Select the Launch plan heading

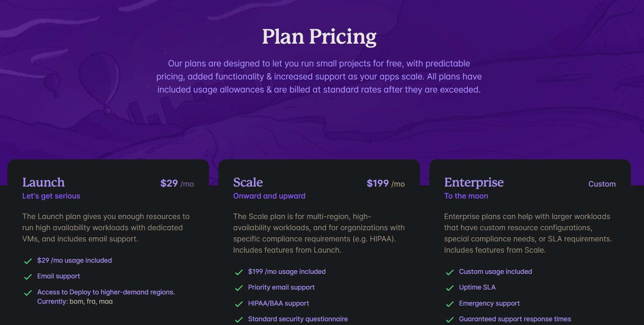tap(43, 182)
